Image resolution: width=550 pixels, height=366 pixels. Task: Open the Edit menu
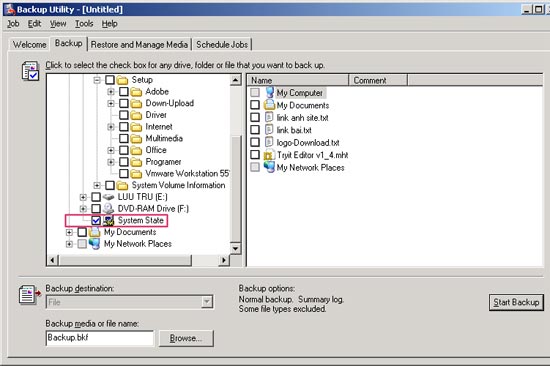34,24
